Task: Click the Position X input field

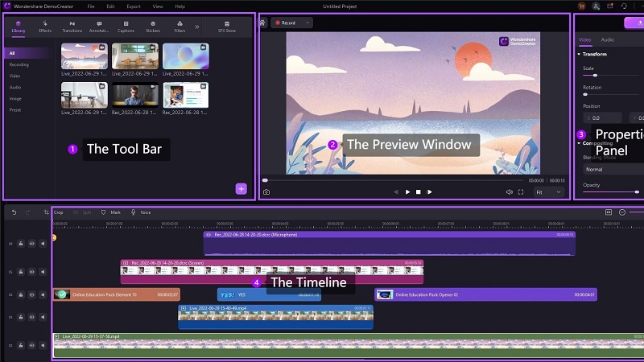Action: tap(602, 117)
